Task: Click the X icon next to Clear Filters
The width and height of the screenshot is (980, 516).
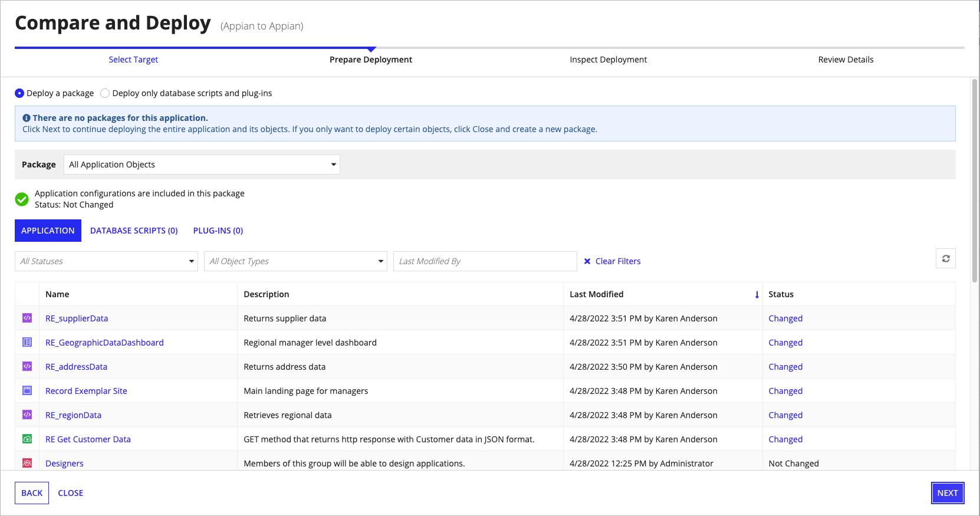Action: [x=587, y=261]
